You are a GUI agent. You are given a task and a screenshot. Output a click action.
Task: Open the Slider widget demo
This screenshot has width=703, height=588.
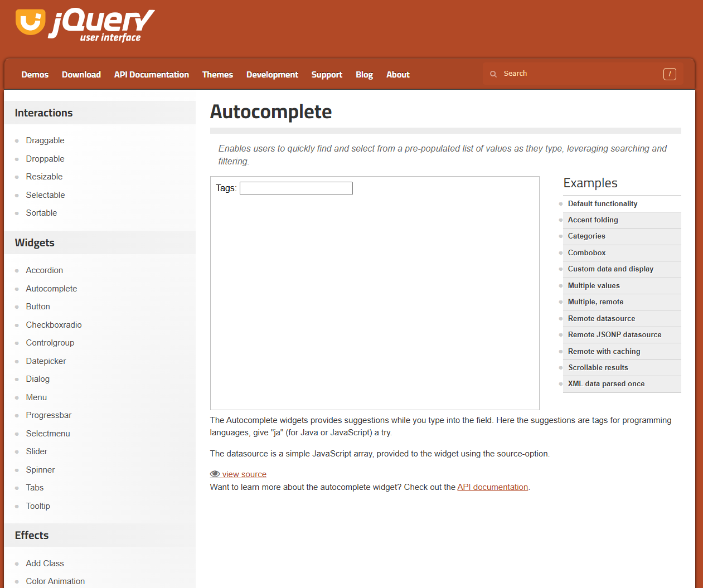(36, 451)
